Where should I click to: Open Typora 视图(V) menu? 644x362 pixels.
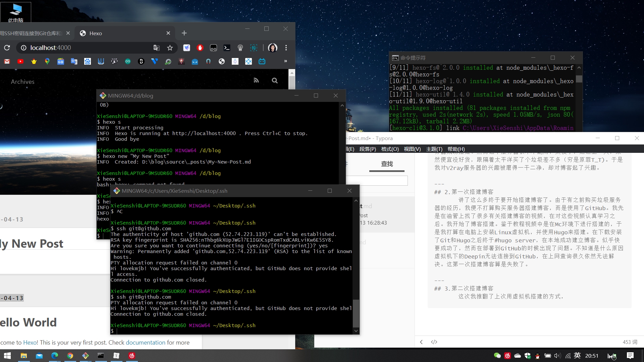(x=412, y=149)
